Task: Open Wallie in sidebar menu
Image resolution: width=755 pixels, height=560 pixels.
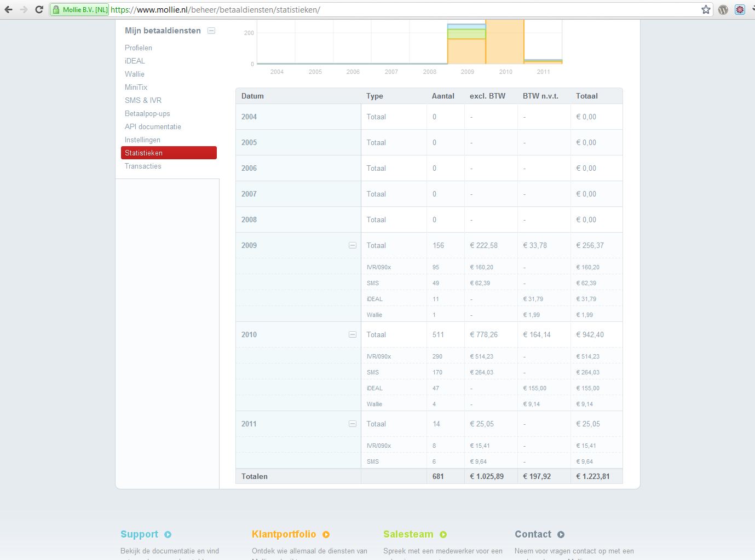Action: click(135, 74)
